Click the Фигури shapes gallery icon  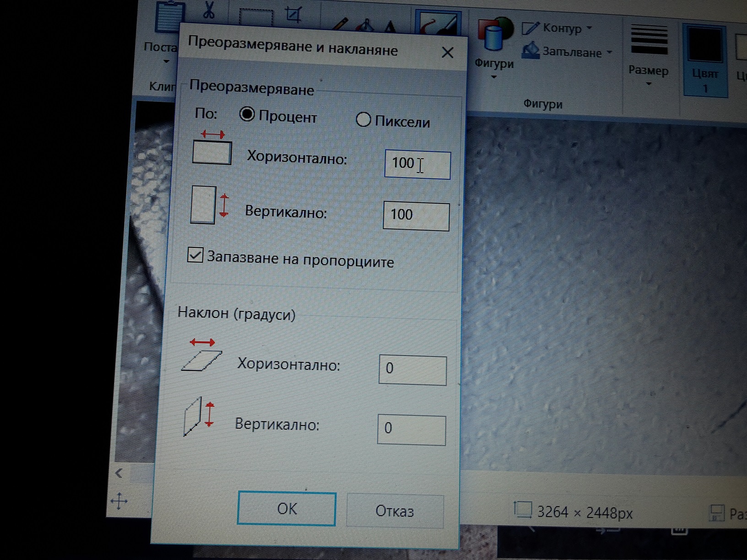point(495,33)
